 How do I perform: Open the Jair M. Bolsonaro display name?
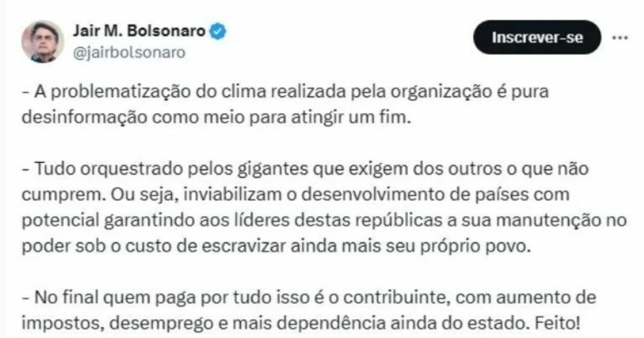[139, 31]
